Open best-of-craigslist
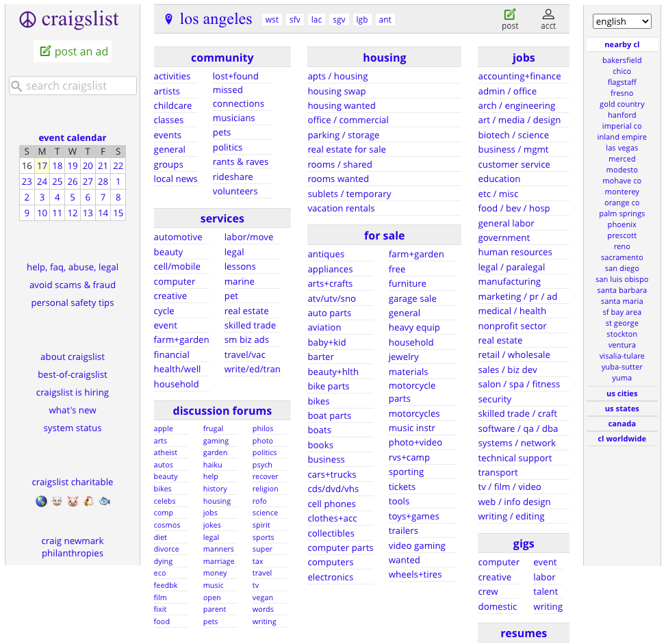 pos(72,374)
